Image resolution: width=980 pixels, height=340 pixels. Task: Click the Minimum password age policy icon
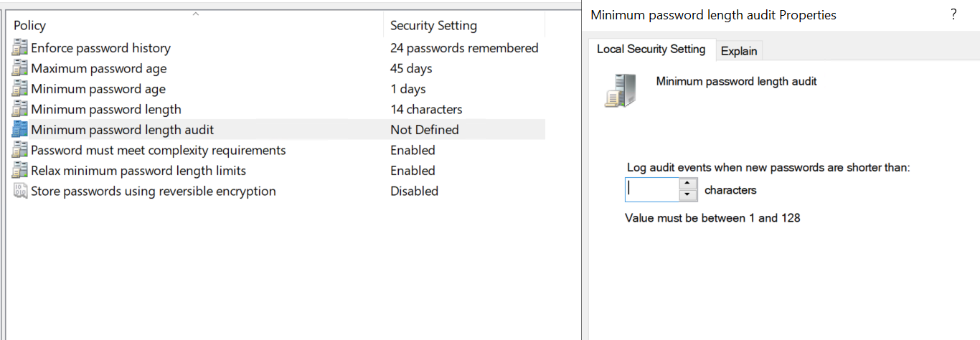click(20, 89)
